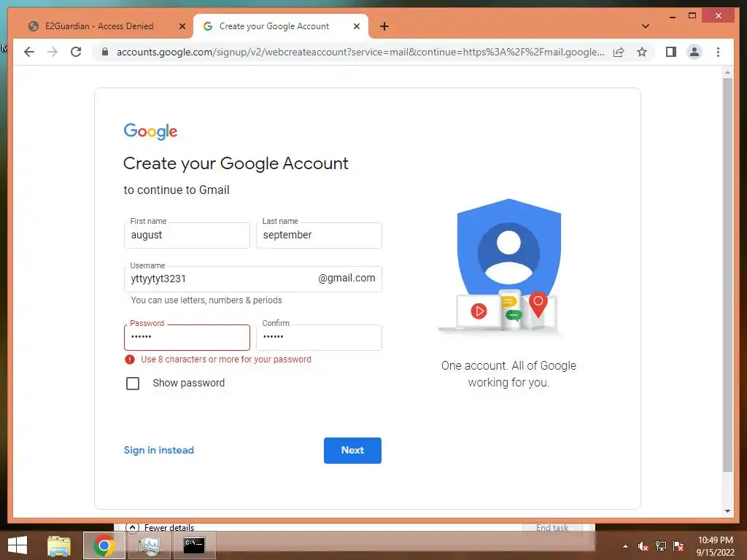
Task: Open a new browser tab
Action: coord(384,26)
